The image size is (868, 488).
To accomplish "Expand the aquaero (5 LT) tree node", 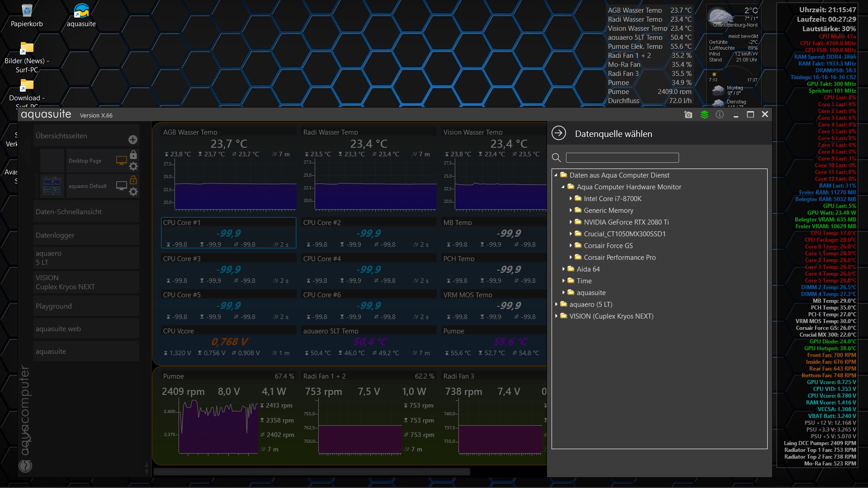I will (x=556, y=305).
